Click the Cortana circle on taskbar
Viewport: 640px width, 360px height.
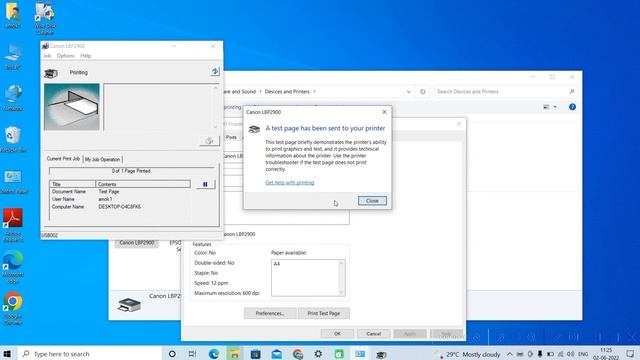[172, 354]
